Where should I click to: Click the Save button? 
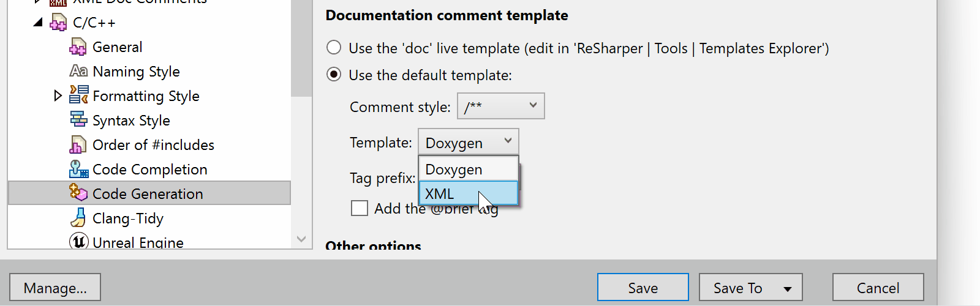[x=643, y=288]
